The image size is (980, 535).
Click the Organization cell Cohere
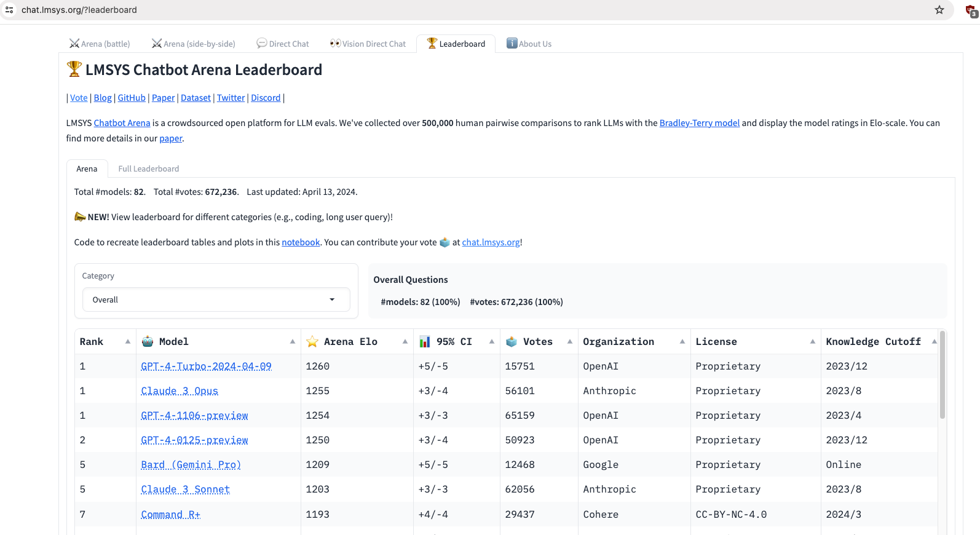click(x=601, y=515)
